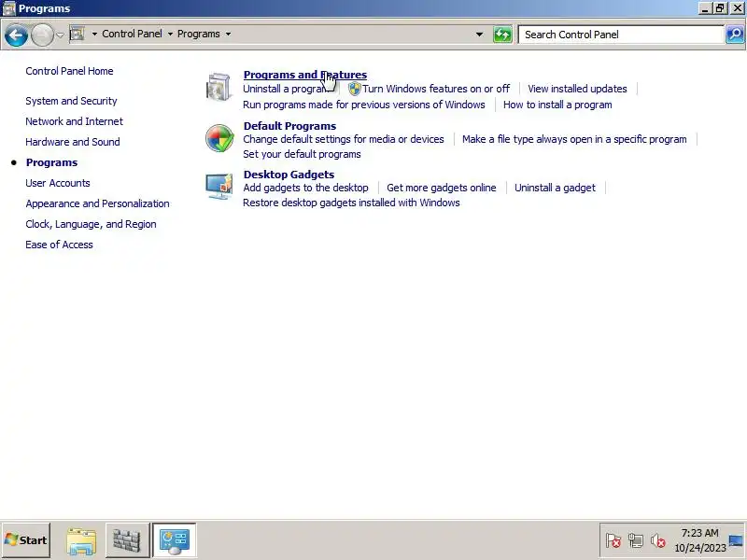Image resolution: width=747 pixels, height=560 pixels.
Task: Click the shield icon beside Windows features
Action: tap(355, 89)
